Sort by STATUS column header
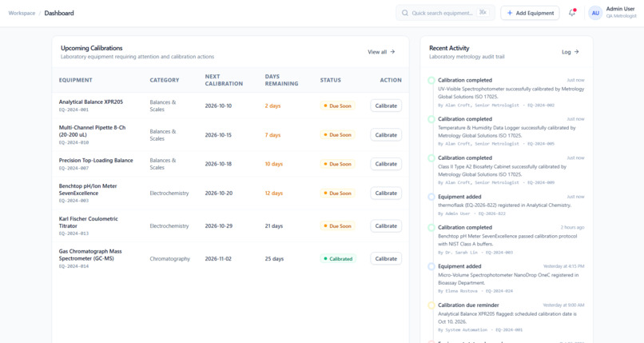The width and height of the screenshot is (644, 343). [x=331, y=80]
